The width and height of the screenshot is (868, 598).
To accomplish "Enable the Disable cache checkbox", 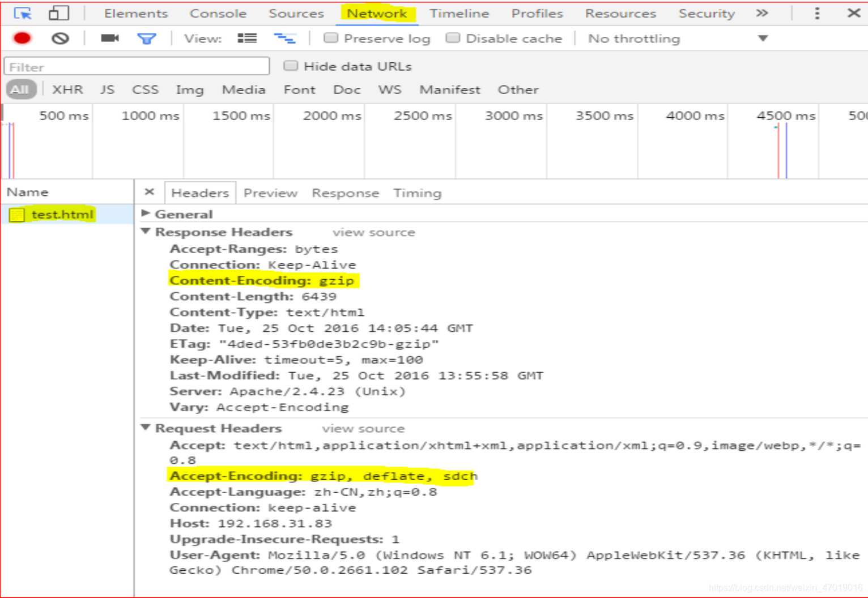I will pyautogui.click(x=453, y=38).
